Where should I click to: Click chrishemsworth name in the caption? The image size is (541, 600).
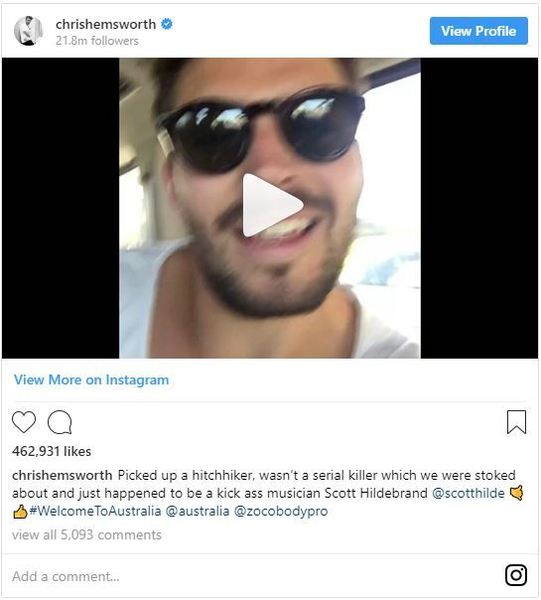pos(62,475)
